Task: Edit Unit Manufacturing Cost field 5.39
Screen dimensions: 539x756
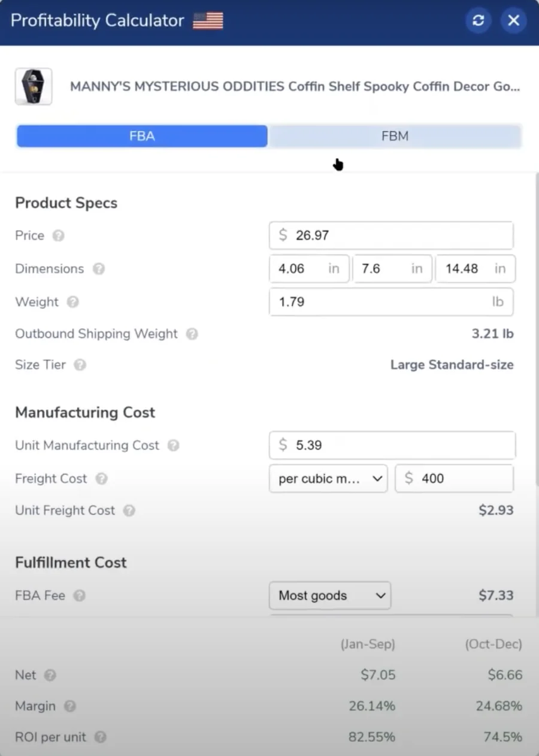Action: [392, 445]
